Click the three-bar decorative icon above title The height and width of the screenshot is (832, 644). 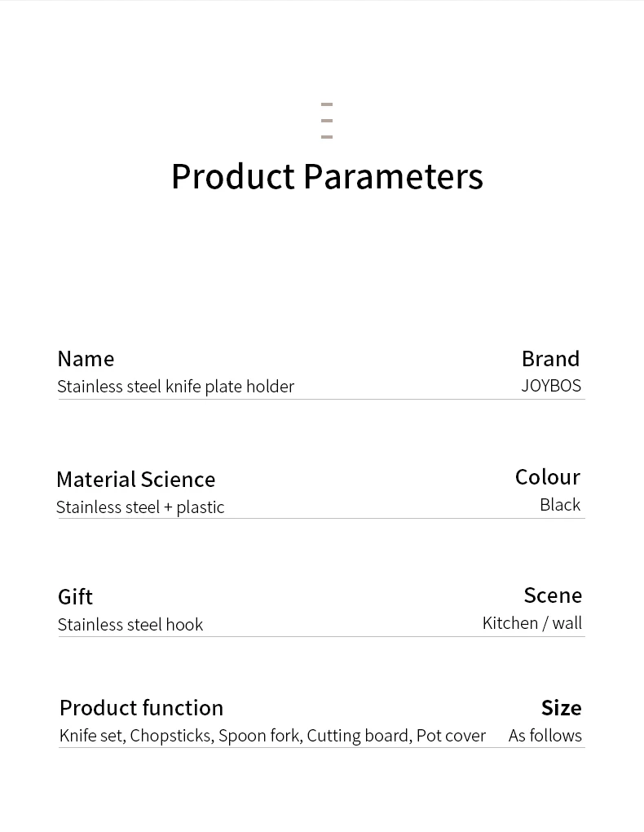pos(327,121)
